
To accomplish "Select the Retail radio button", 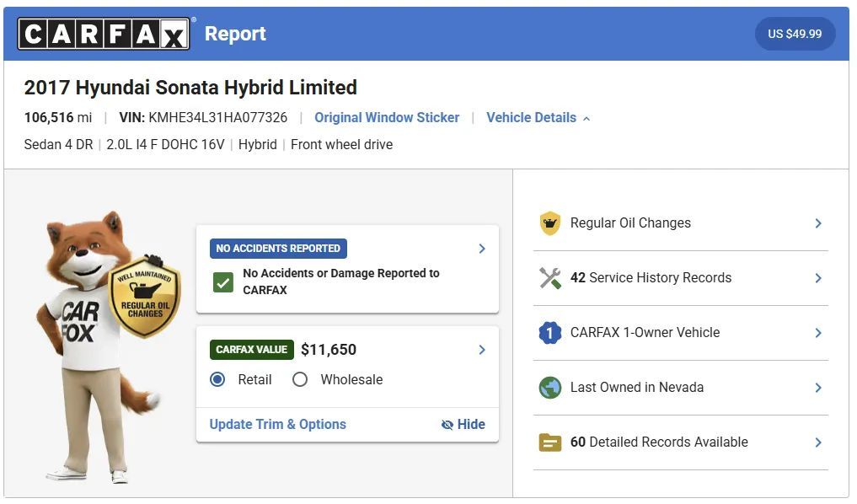I will (217, 379).
